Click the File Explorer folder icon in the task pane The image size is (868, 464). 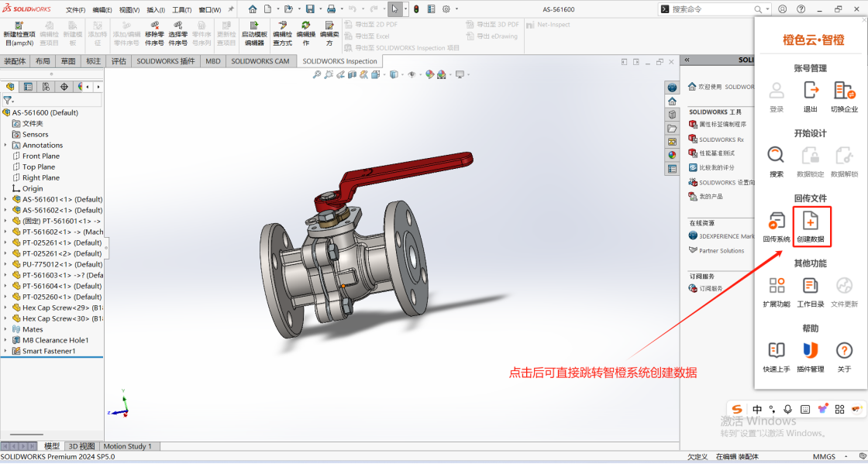tap(672, 129)
